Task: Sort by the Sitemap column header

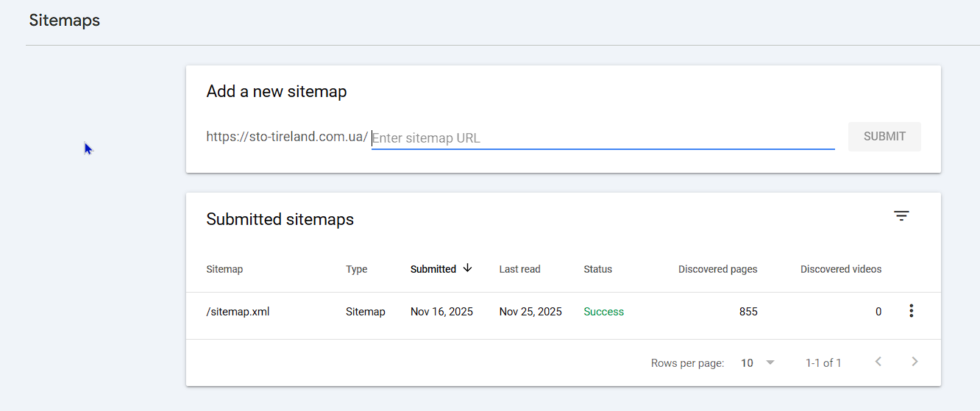Action: 224,269
